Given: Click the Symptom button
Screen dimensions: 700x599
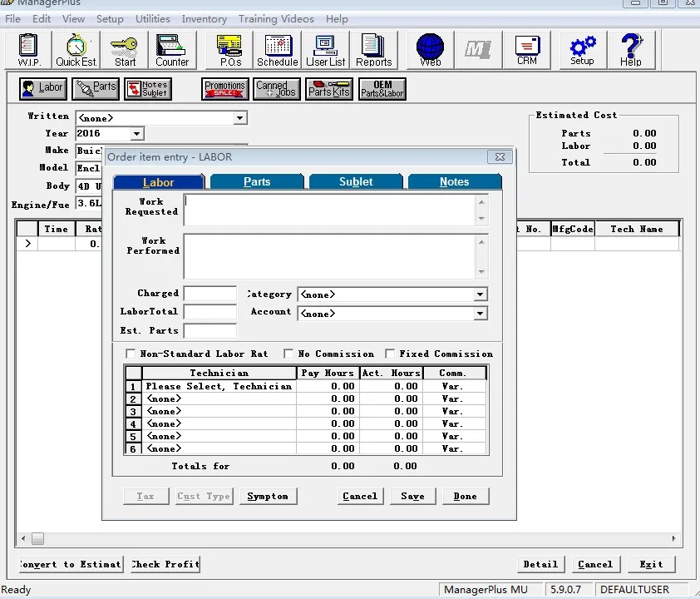Looking at the screenshot, I should 268,496.
